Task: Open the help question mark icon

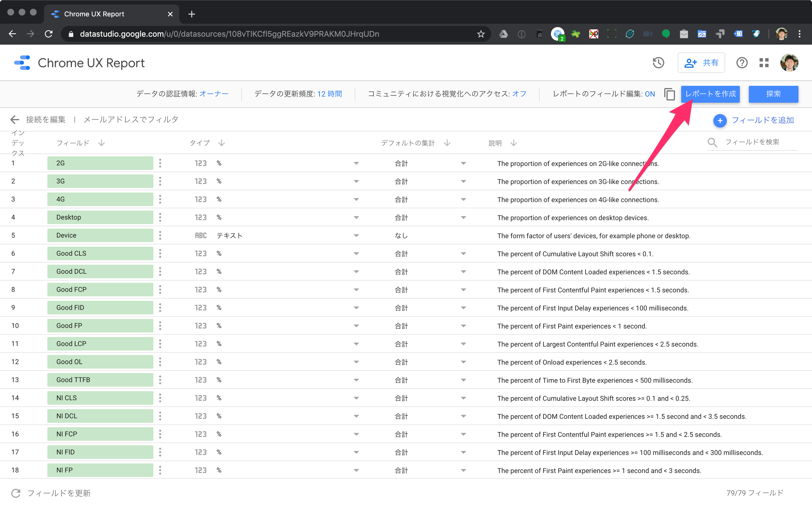Action: click(742, 63)
